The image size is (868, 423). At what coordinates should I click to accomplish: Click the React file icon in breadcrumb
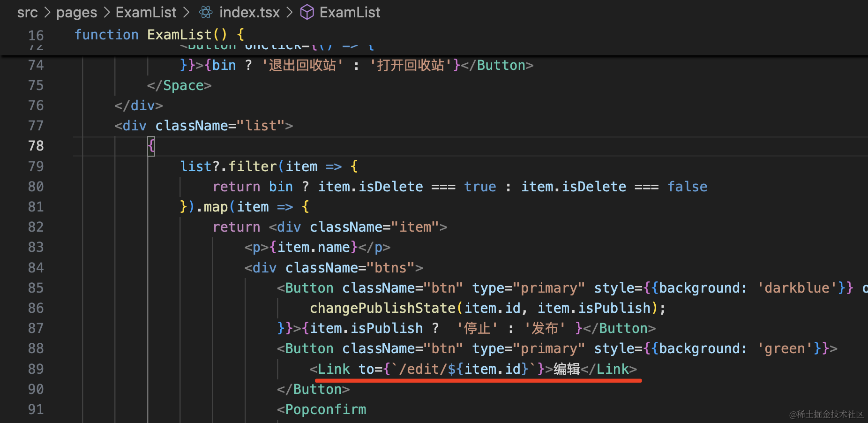tap(206, 13)
